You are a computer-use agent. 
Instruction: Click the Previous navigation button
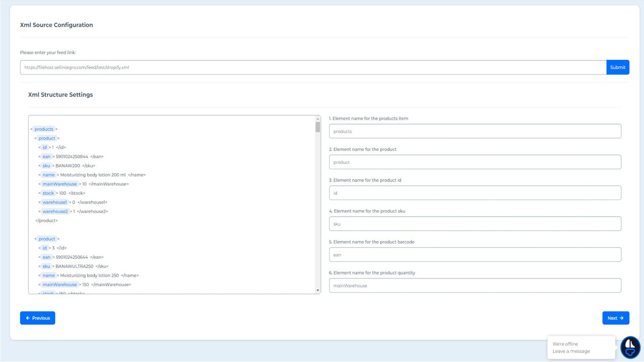point(37,318)
